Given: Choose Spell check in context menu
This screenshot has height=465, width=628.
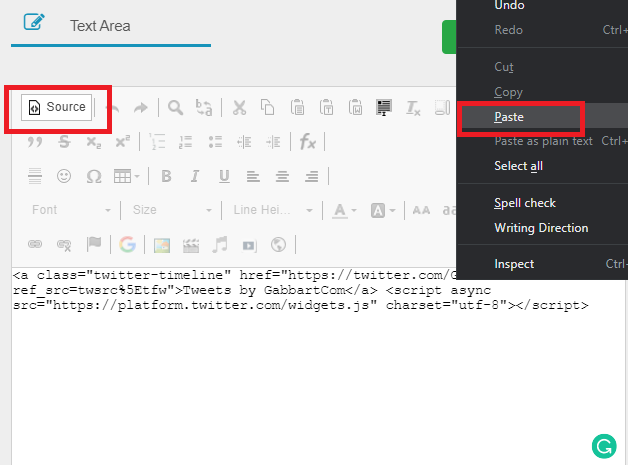Looking at the screenshot, I should click(x=543, y=203).
